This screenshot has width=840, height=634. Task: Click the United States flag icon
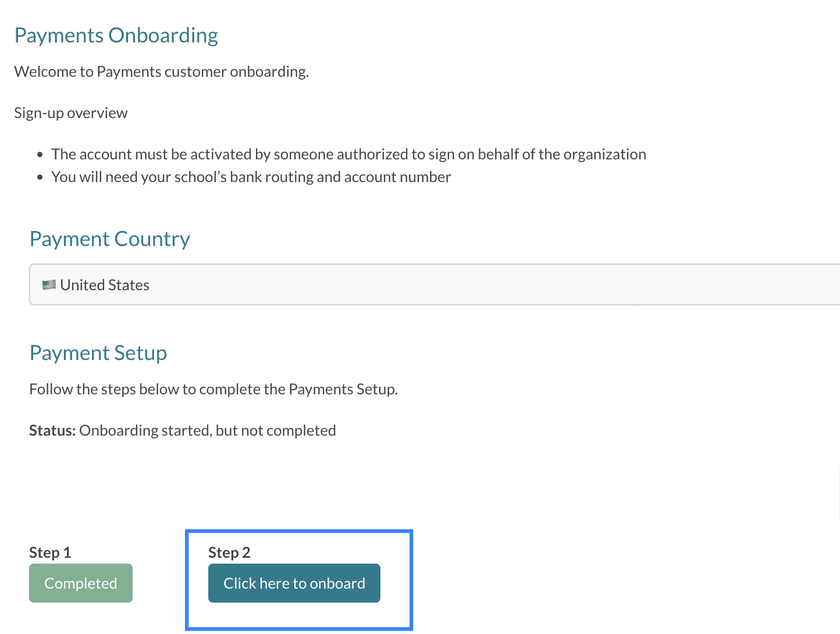point(49,285)
